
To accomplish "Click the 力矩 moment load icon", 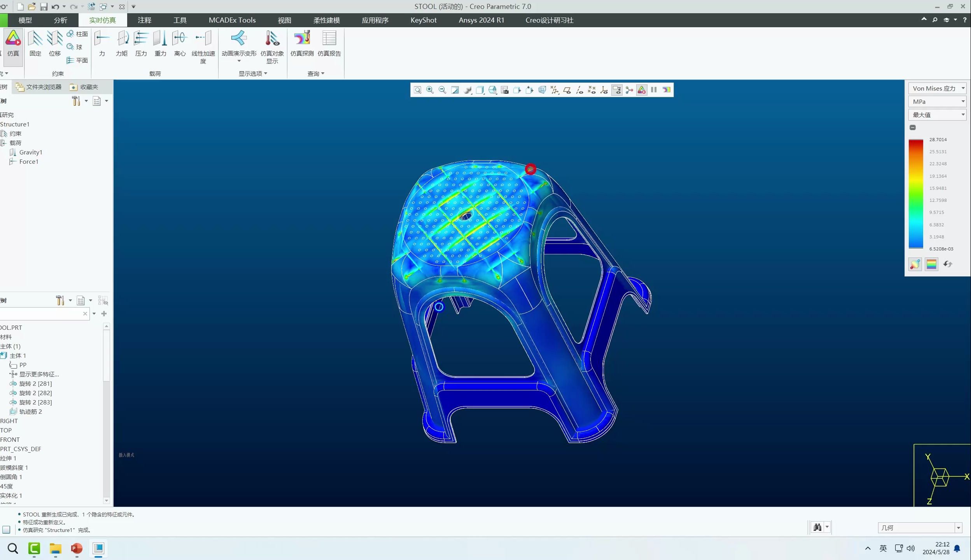I will point(122,43).
